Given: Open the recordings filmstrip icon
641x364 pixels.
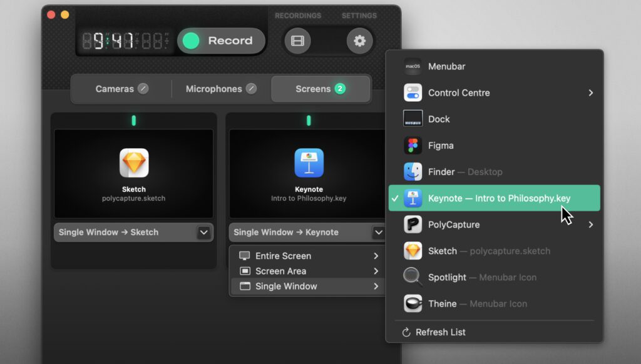Looking at the screenshot, I should (x=297, y=41).
